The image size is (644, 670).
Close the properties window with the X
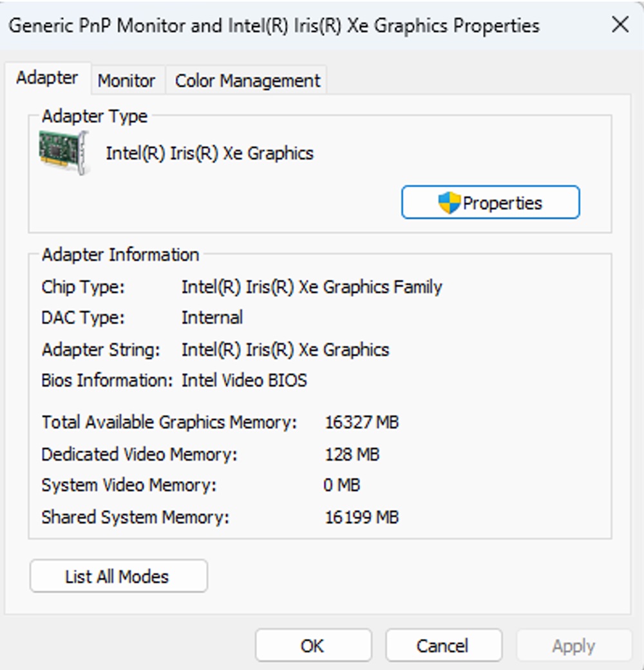(x=620, y=25)
